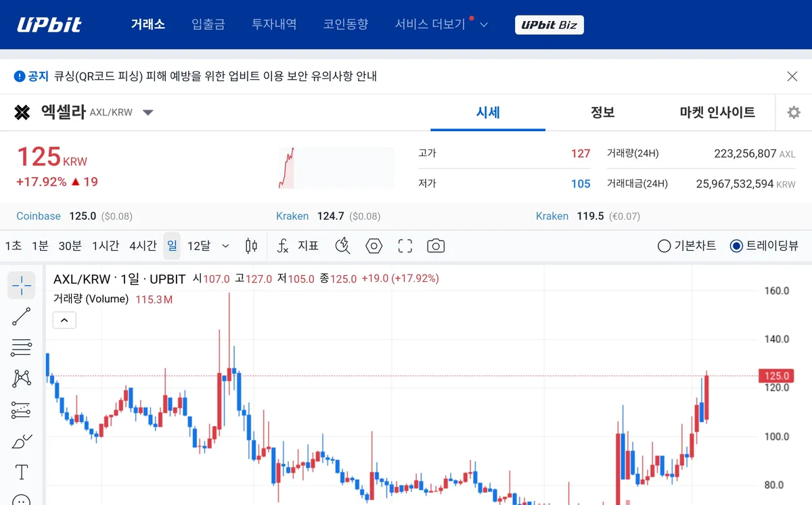Open the 코인동향 menu
The height and width of the screenshot is (505, 812).
click(346, 24)
